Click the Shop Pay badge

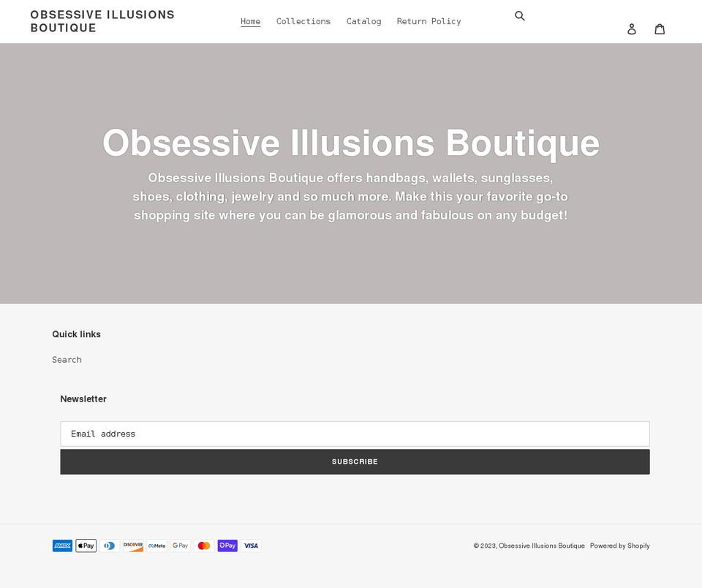point(227,546)
